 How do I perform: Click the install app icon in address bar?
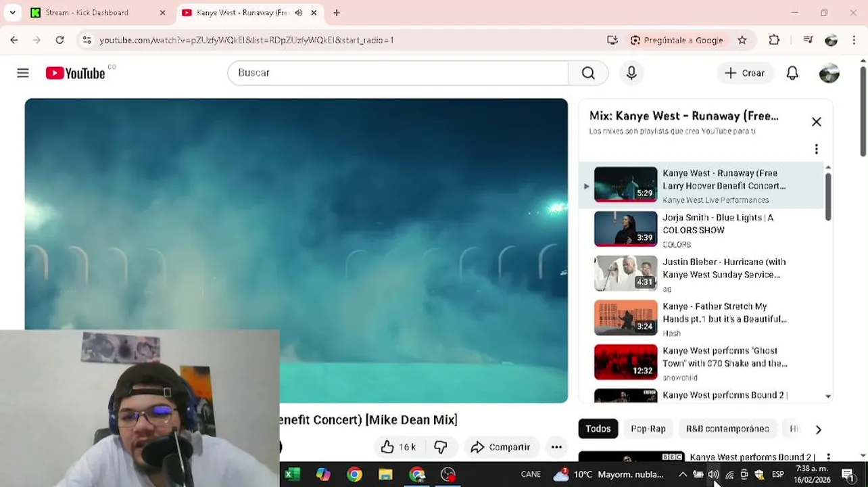tap(612, 40)
